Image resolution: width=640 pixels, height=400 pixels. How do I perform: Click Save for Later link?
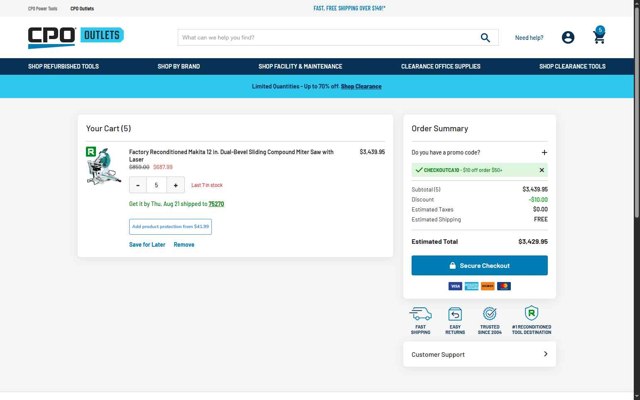147,245
